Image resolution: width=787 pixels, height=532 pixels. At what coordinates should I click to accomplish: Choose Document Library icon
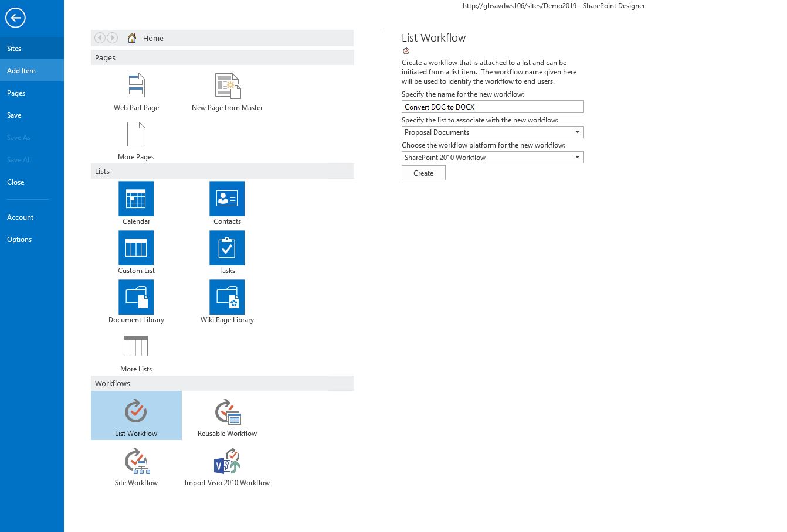tap(136, 298)
